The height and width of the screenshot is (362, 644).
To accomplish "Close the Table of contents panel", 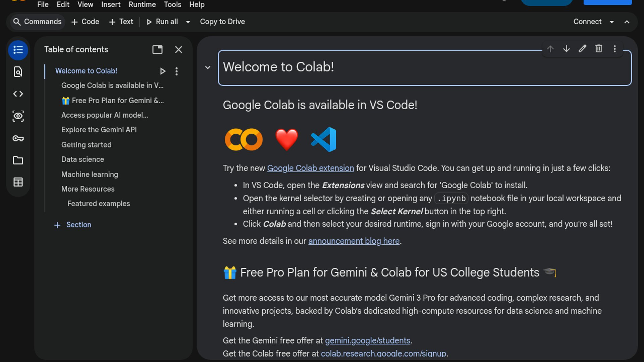I will (178, 50).
